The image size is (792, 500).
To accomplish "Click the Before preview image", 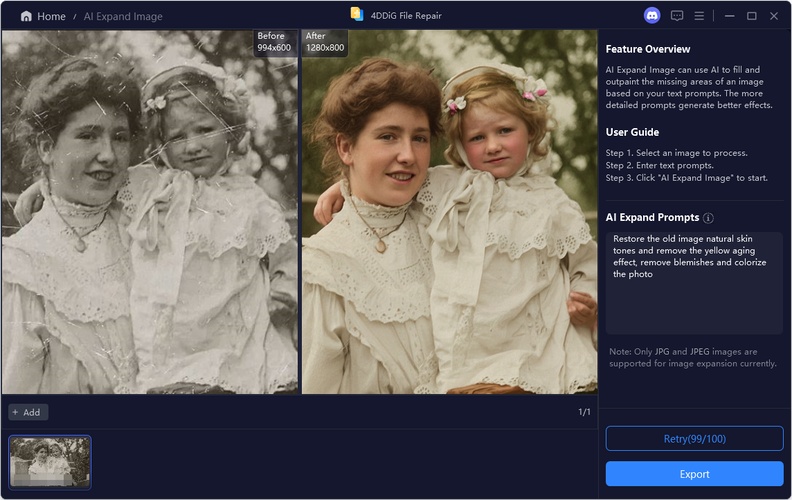I will [x=150, y=212].
